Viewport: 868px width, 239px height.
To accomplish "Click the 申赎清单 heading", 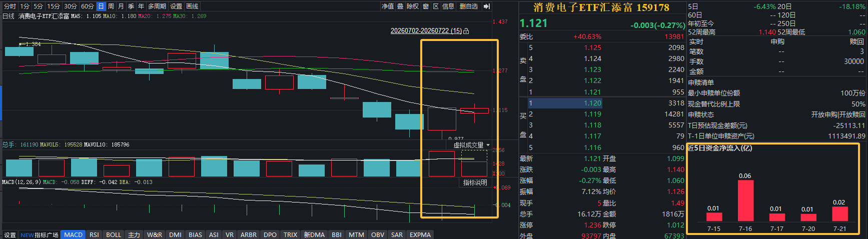I will click(x=701, y=82).
